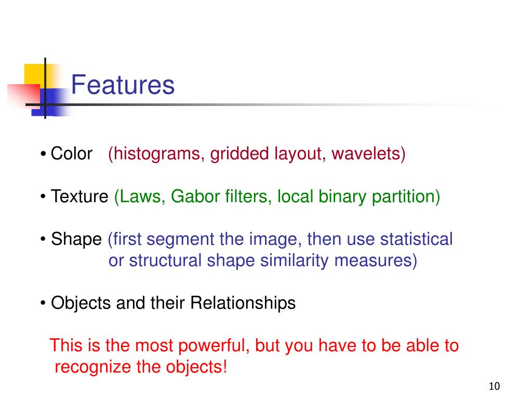Click the bullet dot before "Color"
The width and height of the screenshot is (532, 399).
tap(44, 155)
